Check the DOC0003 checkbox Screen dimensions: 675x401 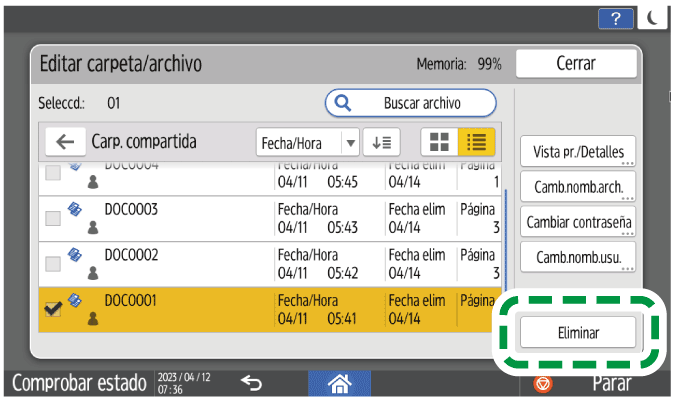[x=52, y=218]
